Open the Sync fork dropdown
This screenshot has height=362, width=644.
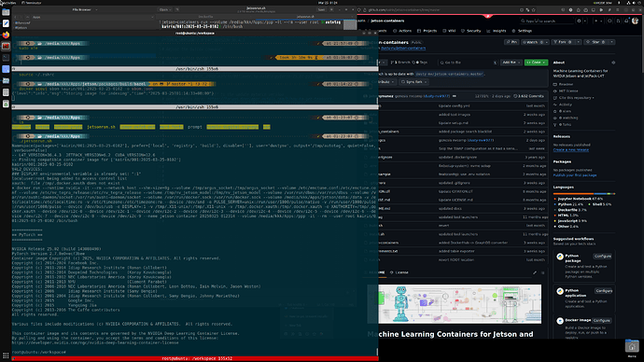click(414, 82)
